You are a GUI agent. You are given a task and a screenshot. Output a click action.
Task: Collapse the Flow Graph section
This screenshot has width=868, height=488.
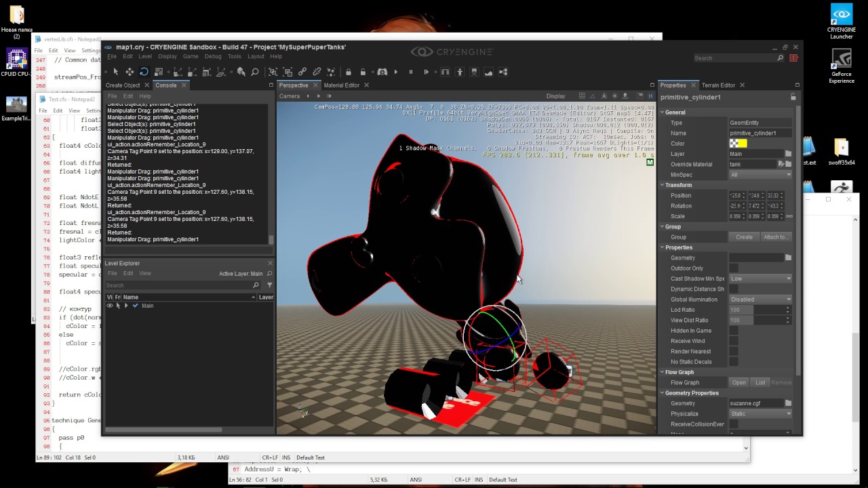[x=663, y=372]
